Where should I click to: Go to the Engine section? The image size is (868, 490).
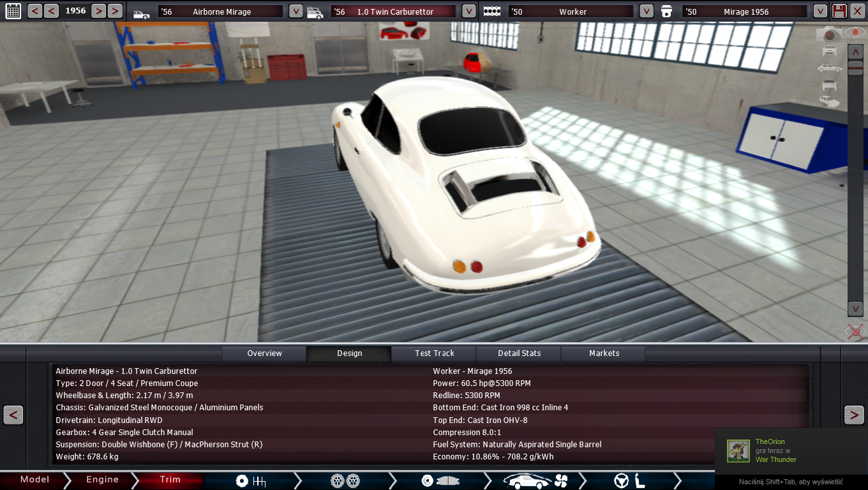pos(102,480)
